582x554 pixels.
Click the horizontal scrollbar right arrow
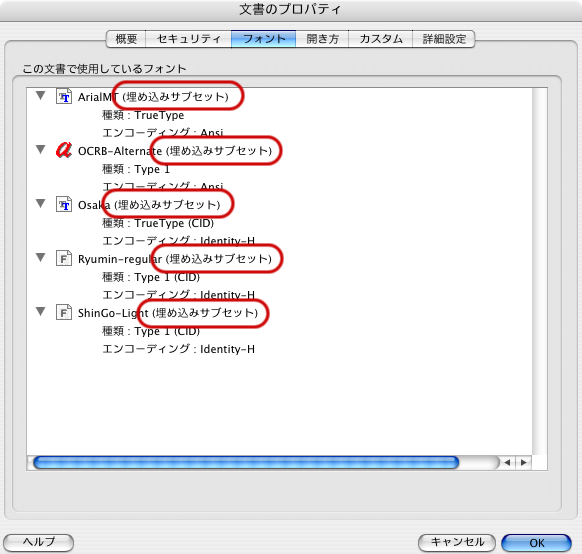point(524,462)
